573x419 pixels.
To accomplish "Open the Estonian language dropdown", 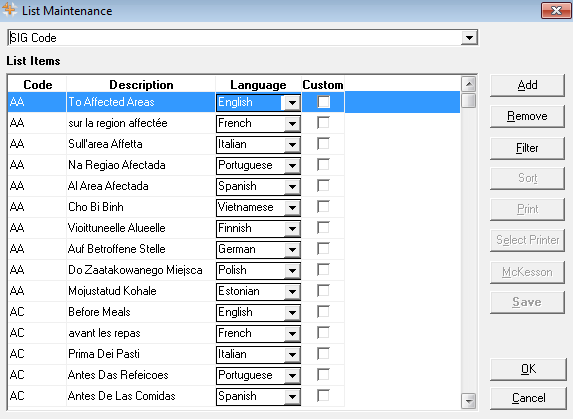I will [292, 292].
